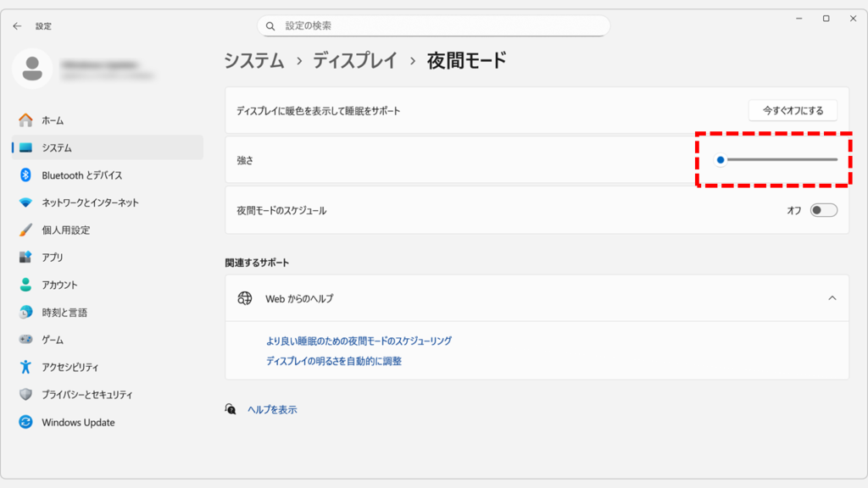The height and width of the screenshot is (488, 868).
Task: Collapse the Web からのヘルプ section
Action: (832, 298)
